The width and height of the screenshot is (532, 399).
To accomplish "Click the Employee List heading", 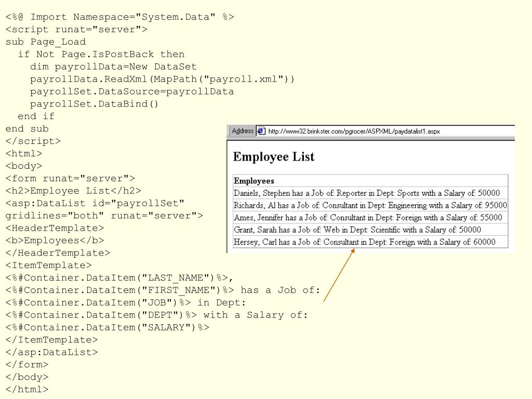I will (273, 157).
